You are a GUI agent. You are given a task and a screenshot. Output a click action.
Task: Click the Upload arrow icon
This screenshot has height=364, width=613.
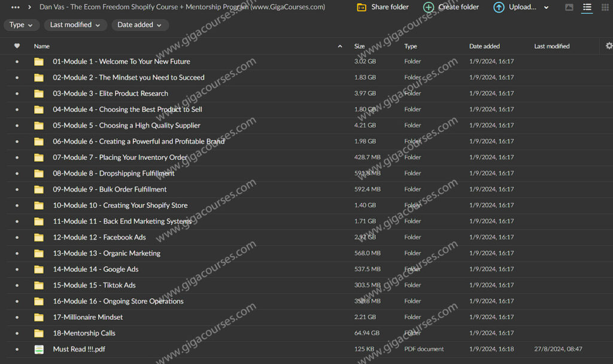tap(499, 7)
